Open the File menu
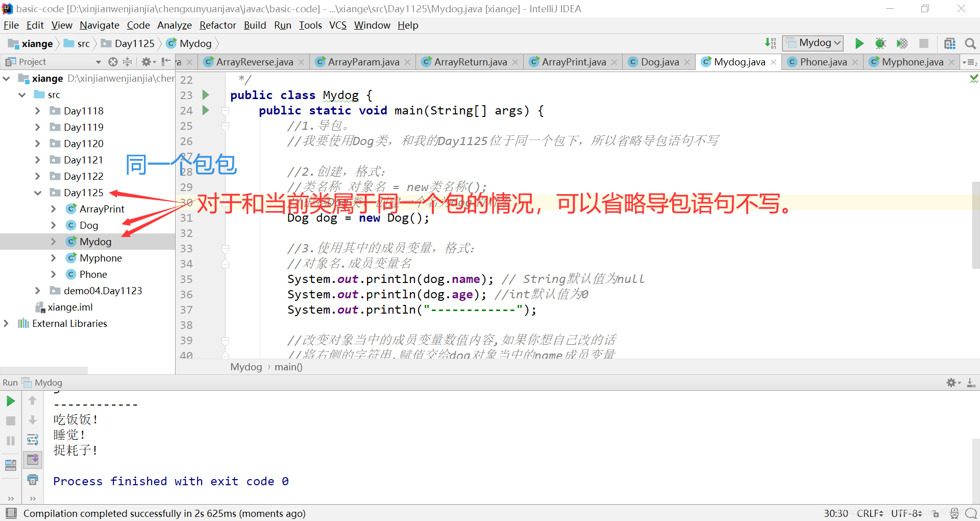 point(11,25)
